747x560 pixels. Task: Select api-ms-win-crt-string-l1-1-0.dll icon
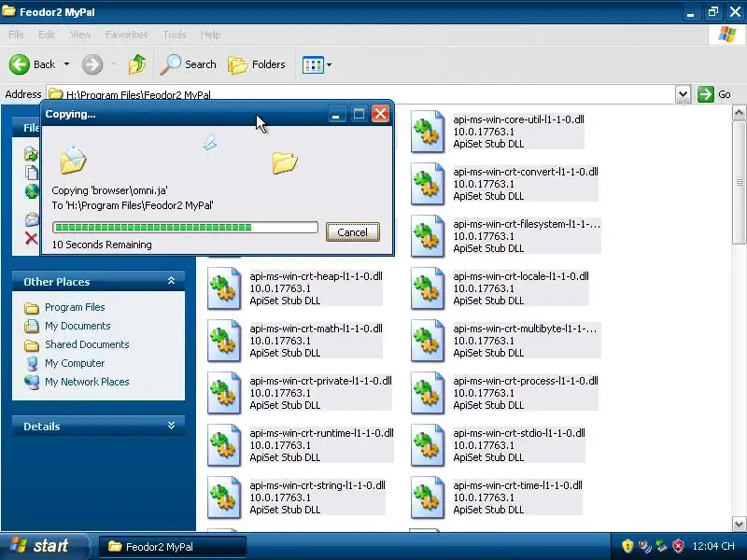point(224,498)
